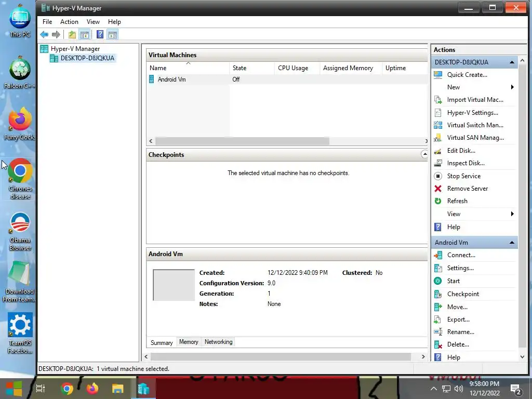Screen dimensions: 532x399
Task: Open Virtual SAN Manager icon
Action: click(438, 138)
